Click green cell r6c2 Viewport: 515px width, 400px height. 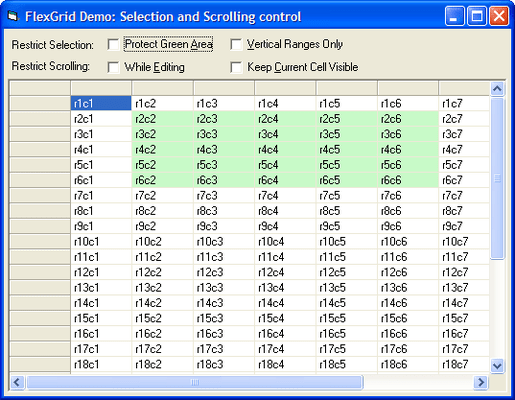click(163, 180)
